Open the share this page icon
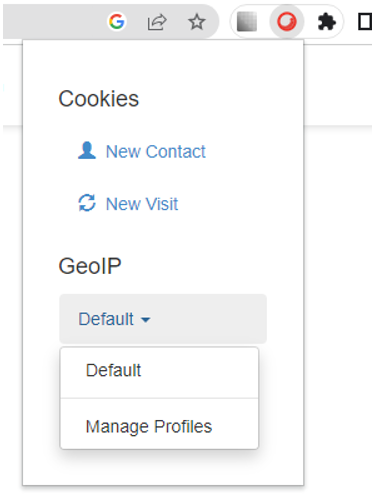The height and width of the screenshot is (494, 376). [157, 22]
